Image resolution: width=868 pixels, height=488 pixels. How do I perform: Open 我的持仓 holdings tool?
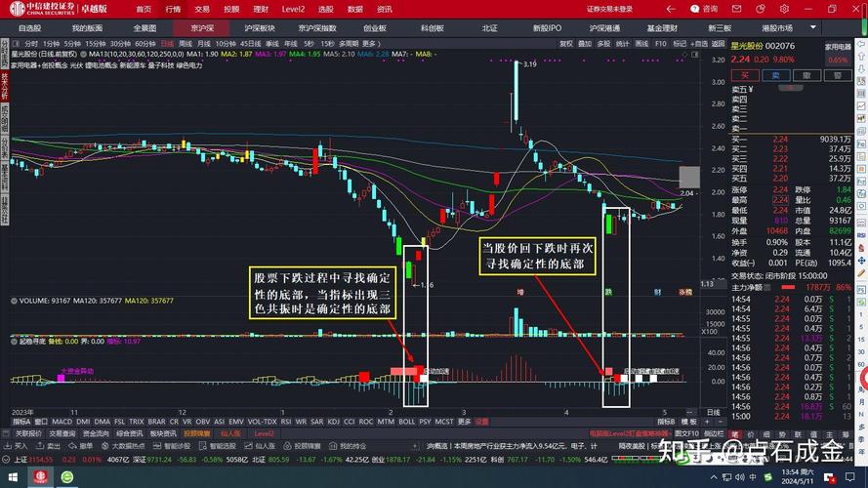pos(349,446)
